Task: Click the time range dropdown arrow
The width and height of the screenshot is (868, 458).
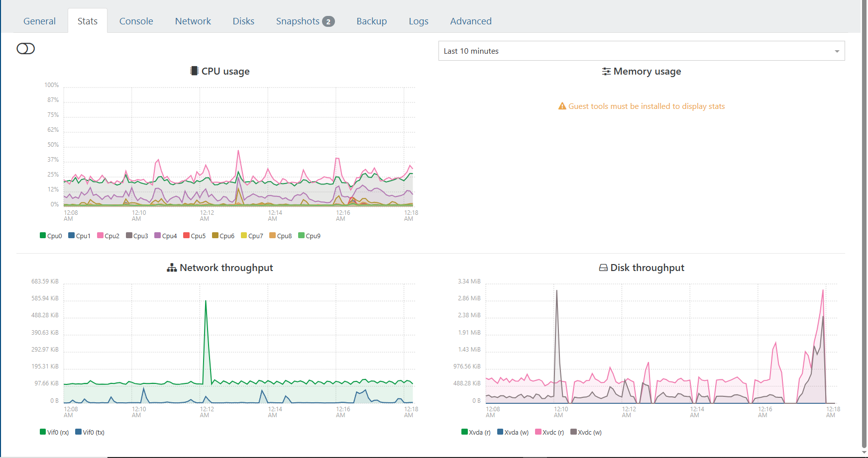Action: pos(837,51)
